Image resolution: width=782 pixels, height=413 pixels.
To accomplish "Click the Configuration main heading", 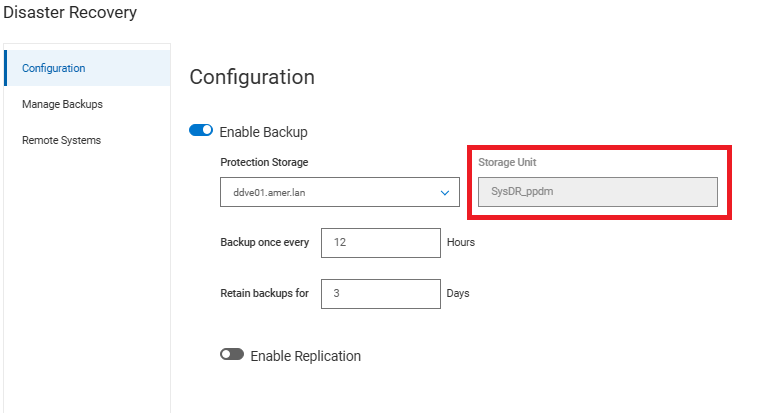I will 252,77.
